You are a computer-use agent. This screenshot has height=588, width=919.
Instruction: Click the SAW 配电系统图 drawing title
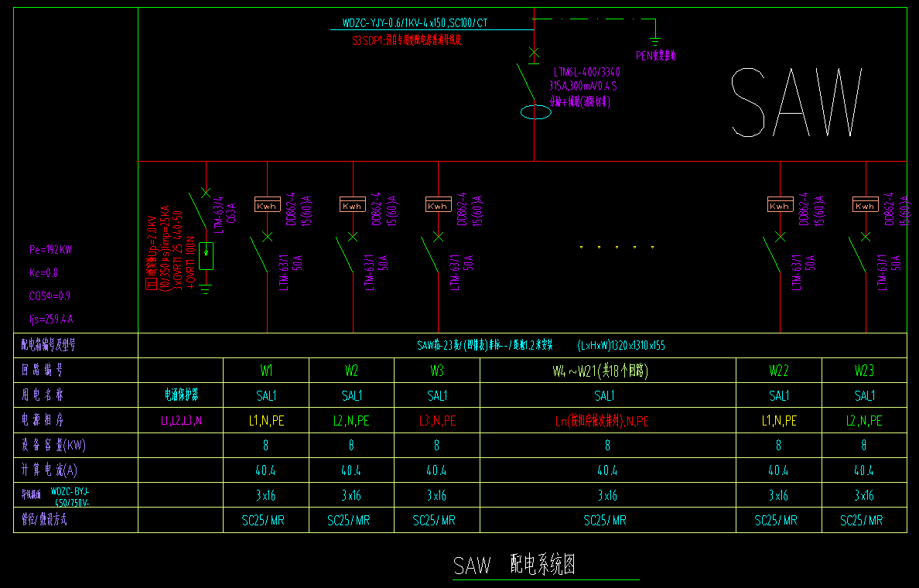coord(514,565)
